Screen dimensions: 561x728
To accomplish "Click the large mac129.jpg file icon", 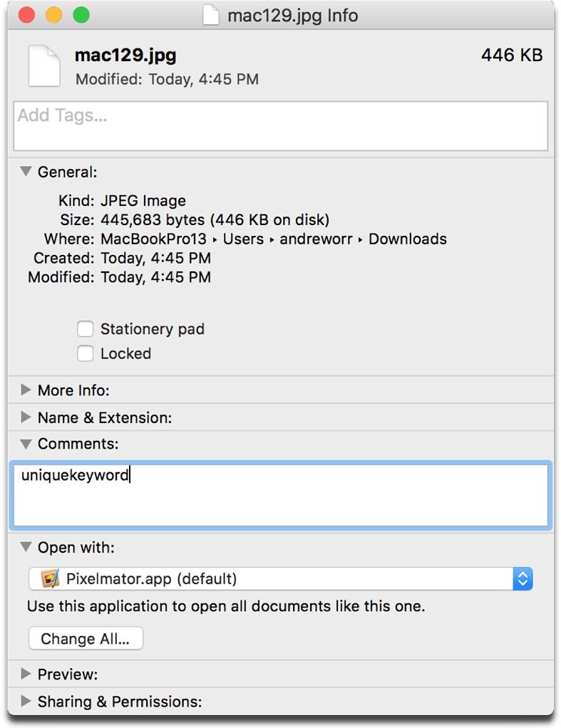I will click(43, 66).
